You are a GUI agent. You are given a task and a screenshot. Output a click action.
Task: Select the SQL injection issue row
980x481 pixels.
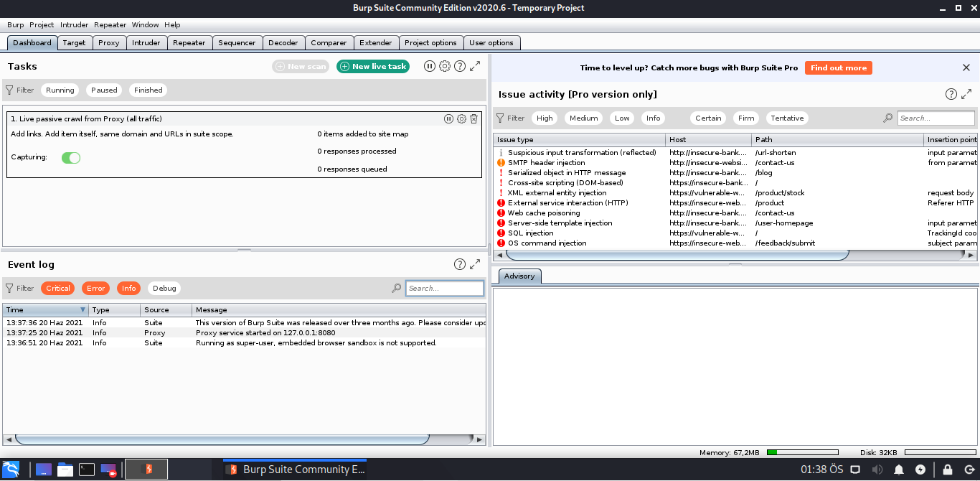pos(736,233)
